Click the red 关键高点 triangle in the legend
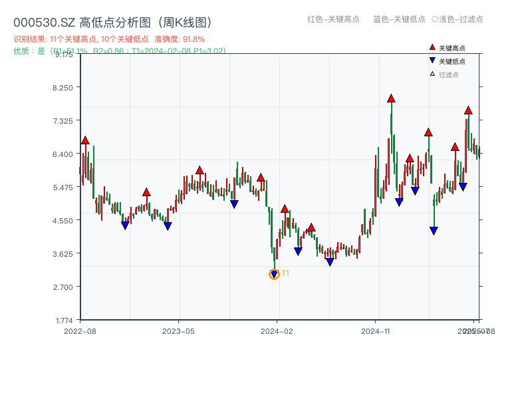The height and width of the screenshot is (399, 532). tap(431, 47)
